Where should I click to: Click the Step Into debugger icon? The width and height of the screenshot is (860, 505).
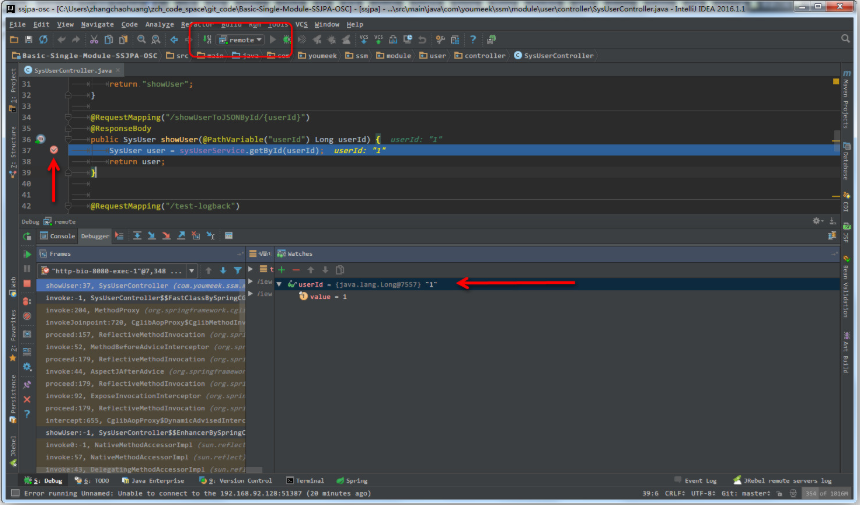[152, 236]
